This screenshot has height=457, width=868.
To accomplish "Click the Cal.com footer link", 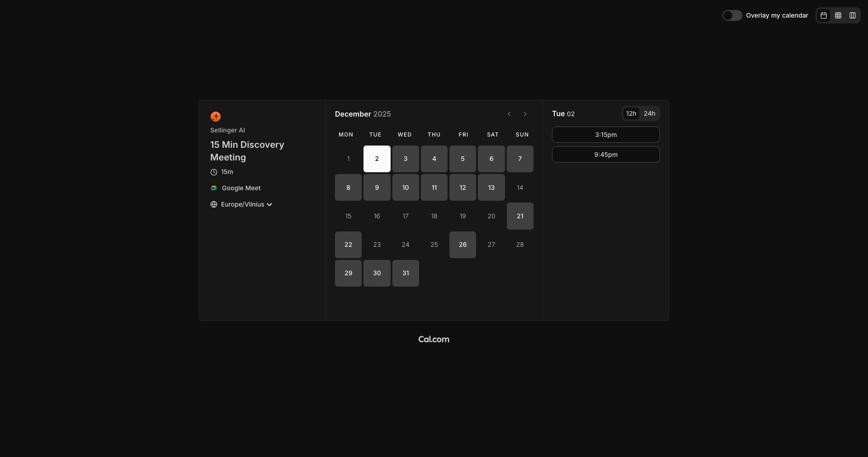I will 434,339.
